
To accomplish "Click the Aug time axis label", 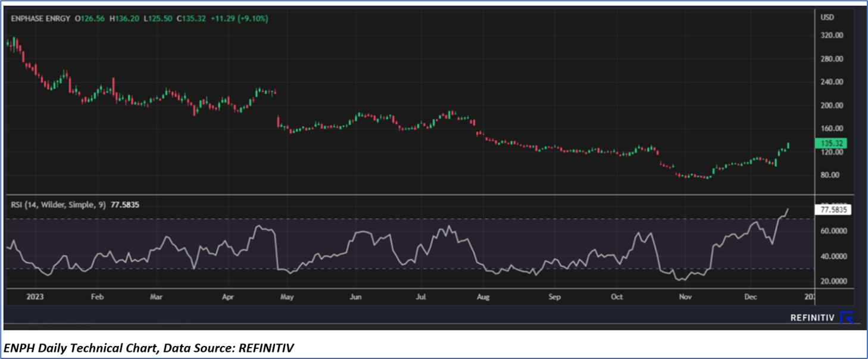I will tap(483, 296).
